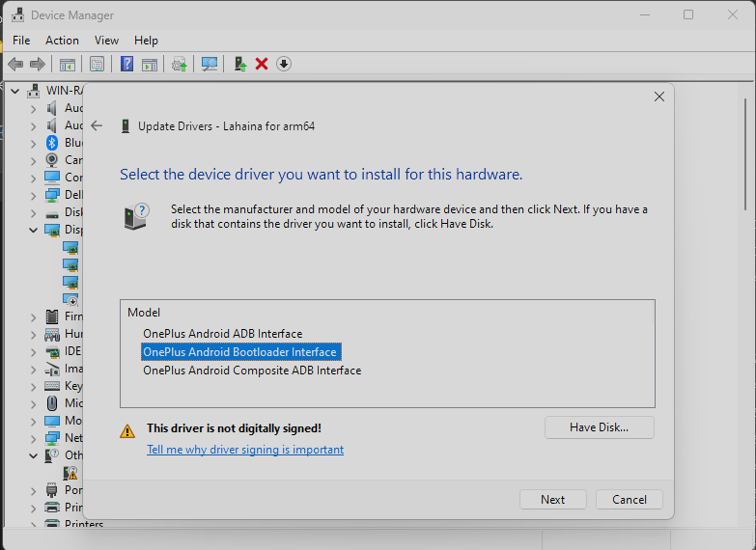Select OnePlus Android Composite ADB Interface model
Viewport: 756px width, 550px height.
(252, 371)
